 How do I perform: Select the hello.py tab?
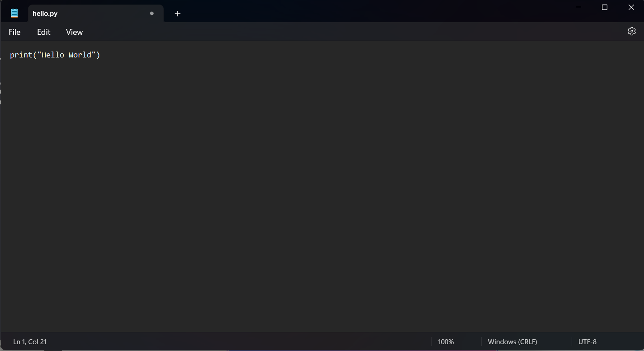pyautogui.click(x=95, y=14)
